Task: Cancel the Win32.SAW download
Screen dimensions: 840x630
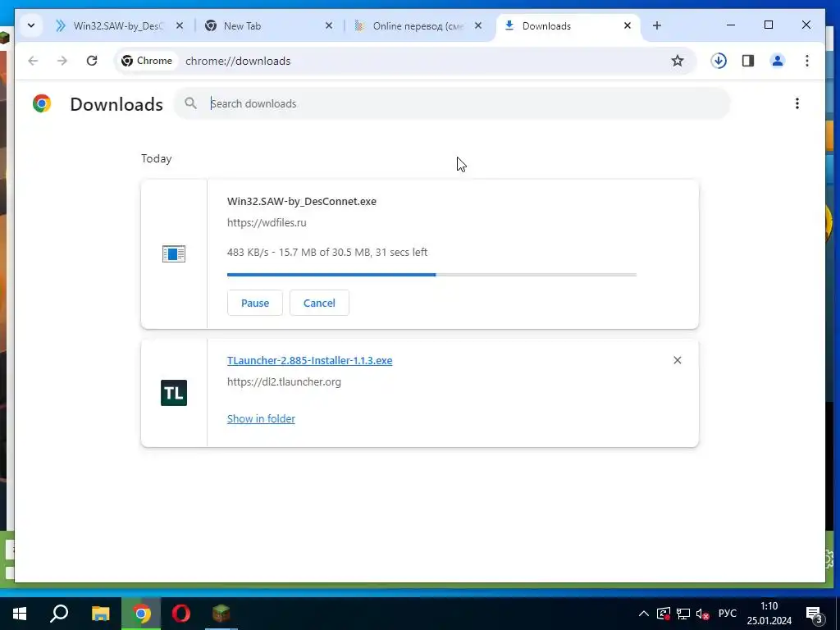Action: 319,303
